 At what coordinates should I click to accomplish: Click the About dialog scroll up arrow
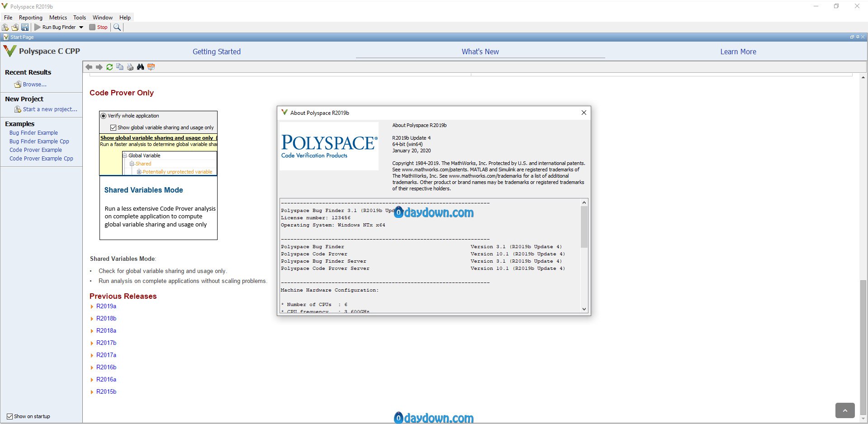click(584, 203)
